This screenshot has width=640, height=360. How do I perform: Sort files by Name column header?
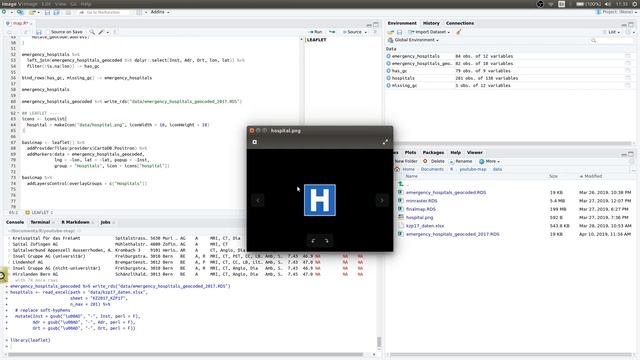[x=411, y=176]
